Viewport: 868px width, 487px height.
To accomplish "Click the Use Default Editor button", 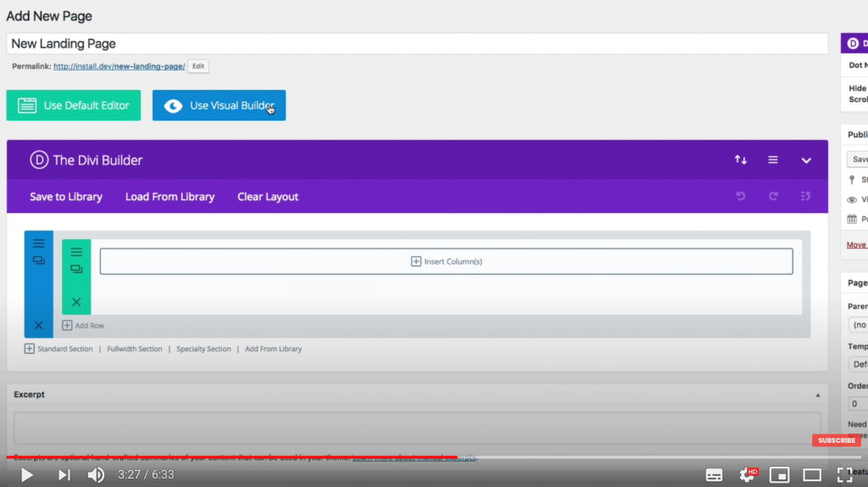I will (x=74, y=105).
